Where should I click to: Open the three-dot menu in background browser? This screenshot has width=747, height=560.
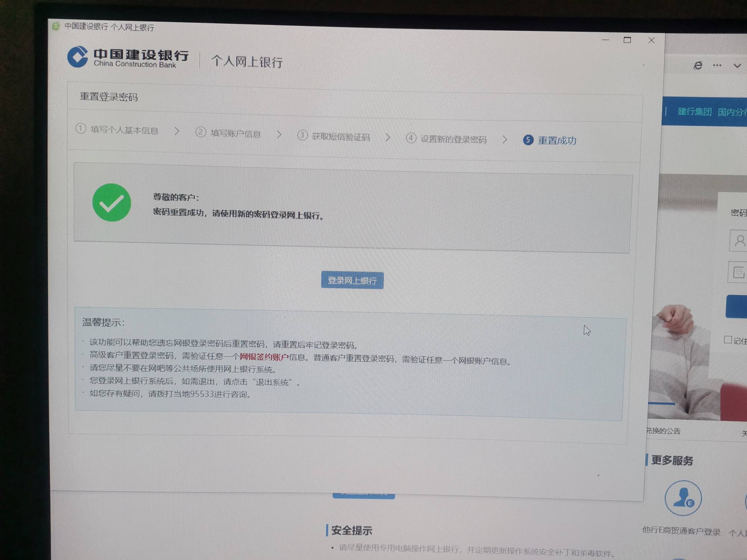(x=717, y=65)
